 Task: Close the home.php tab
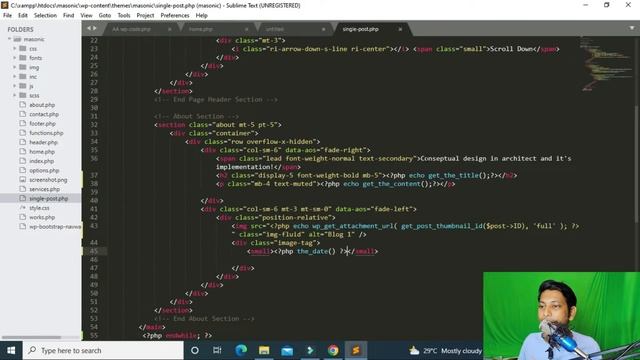(x=246, y=29)
